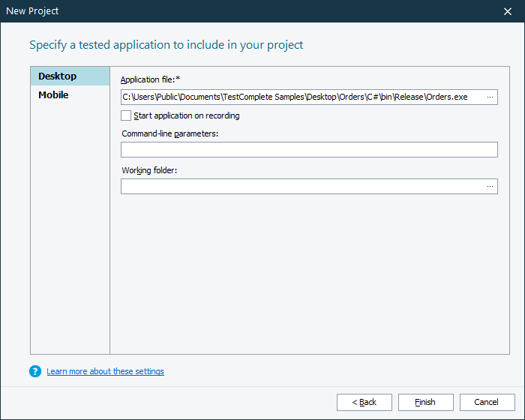Browse for the application file using ellipsis button

tap(490, 97)
